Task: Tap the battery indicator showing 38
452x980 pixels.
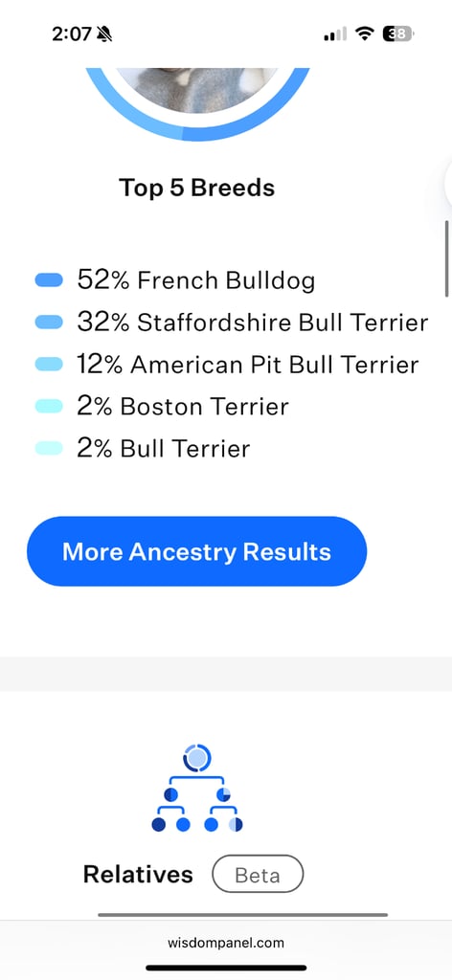Action: click(397, 33)
